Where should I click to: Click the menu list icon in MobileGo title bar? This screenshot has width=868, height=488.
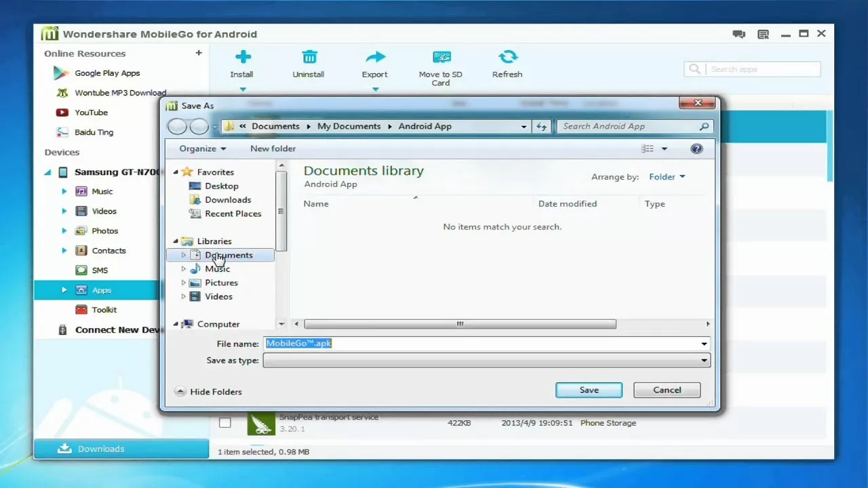(x=763, y=35)
